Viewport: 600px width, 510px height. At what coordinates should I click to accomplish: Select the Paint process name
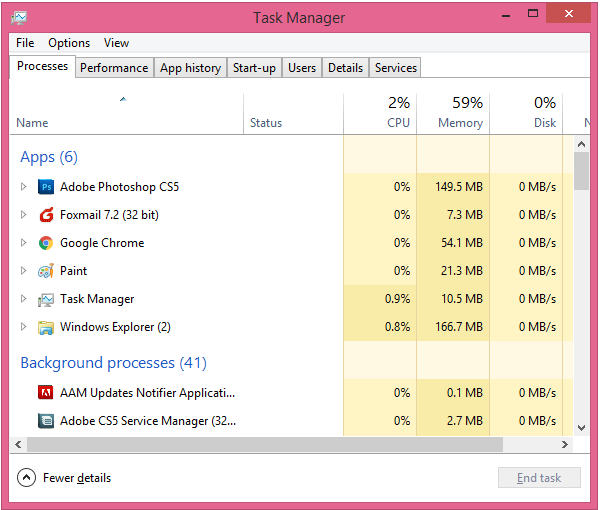pos(73,271)
